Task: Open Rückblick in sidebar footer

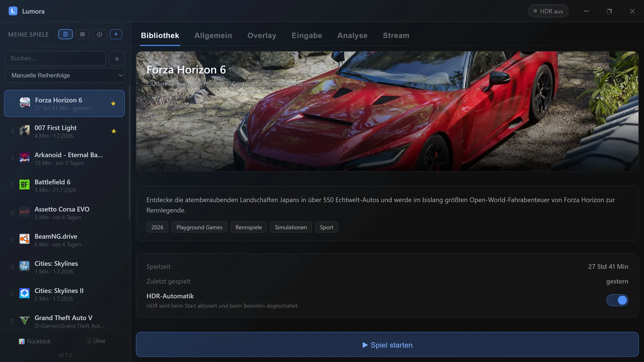Action: (35, 341)
